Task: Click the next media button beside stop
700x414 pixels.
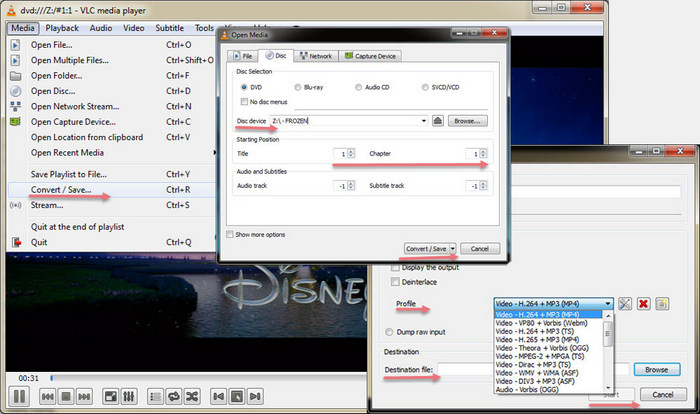Action: [84, 396]
